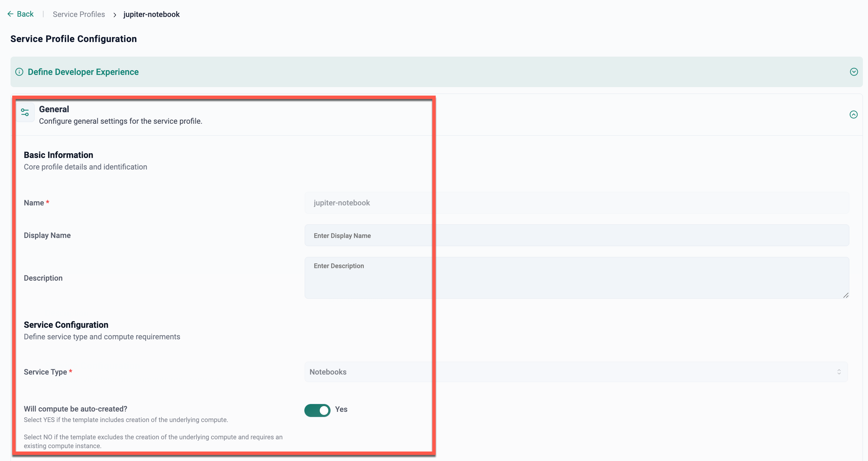Screen dimensions: 868x461
Task: Go to Service Profiles breadcrumb
Action: [x=79, y=14]
